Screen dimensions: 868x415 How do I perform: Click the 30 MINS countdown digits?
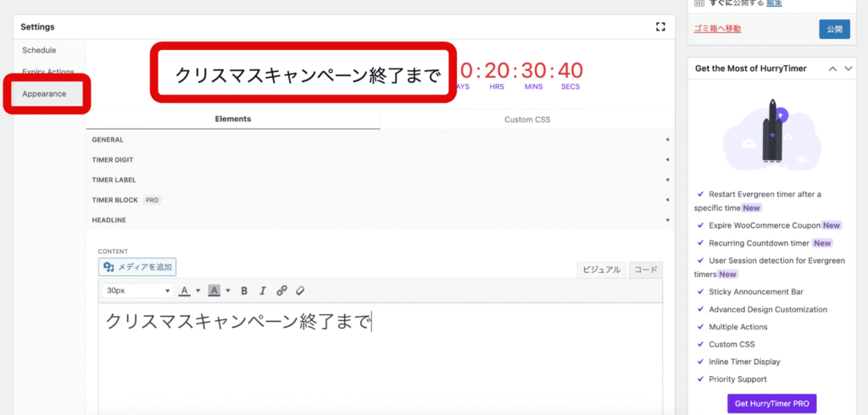coord(534,71)
